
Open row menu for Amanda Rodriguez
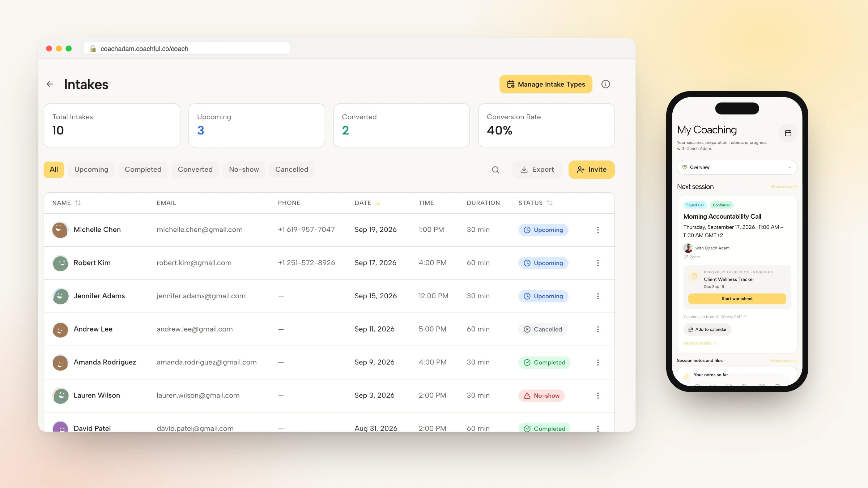(598, 363)
